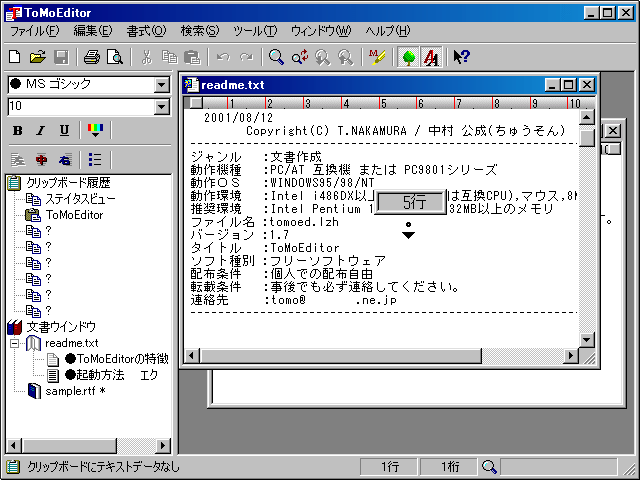Select 文書ウインドウ tree node
This screenshot has width=640, height=480.
pos(61,327)
